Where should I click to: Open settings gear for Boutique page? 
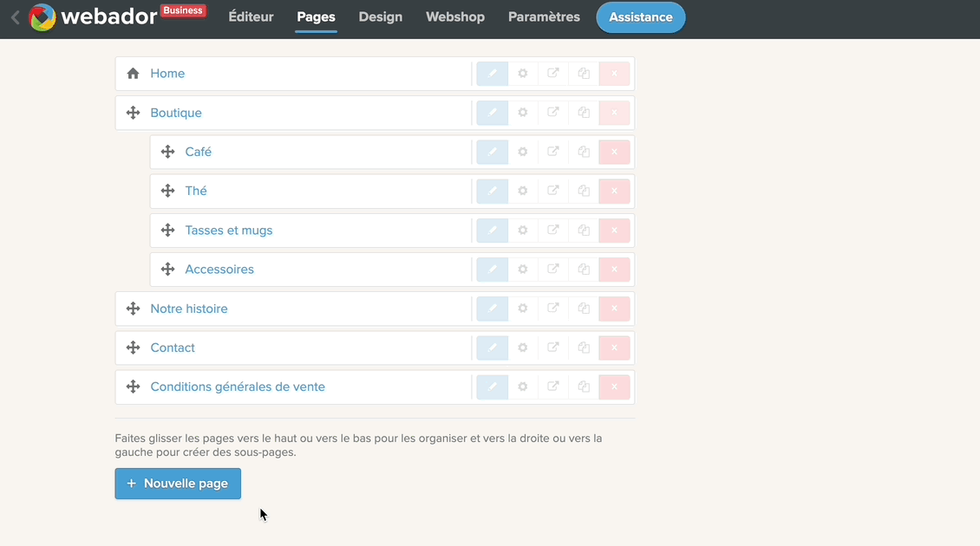tap(523, 113)
